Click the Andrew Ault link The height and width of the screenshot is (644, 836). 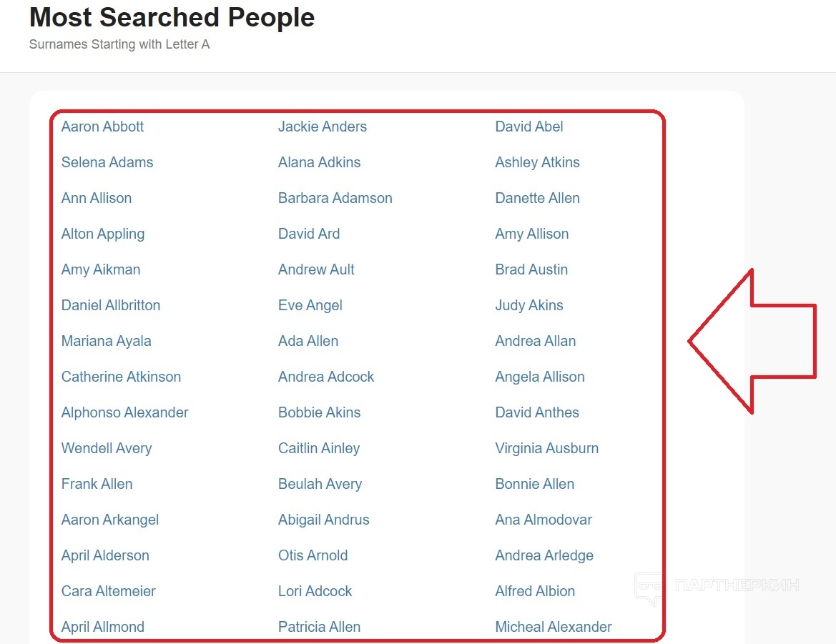coord(316,269)
